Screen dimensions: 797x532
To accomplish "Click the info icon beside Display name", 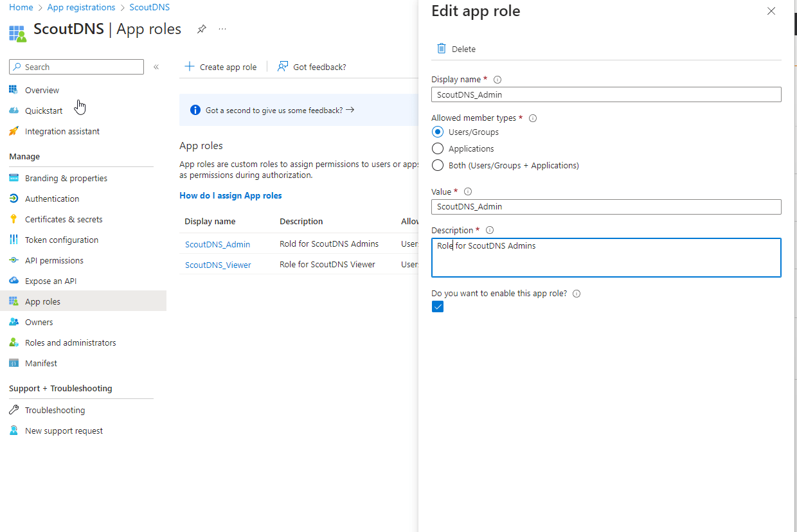I will click(497, 80).
